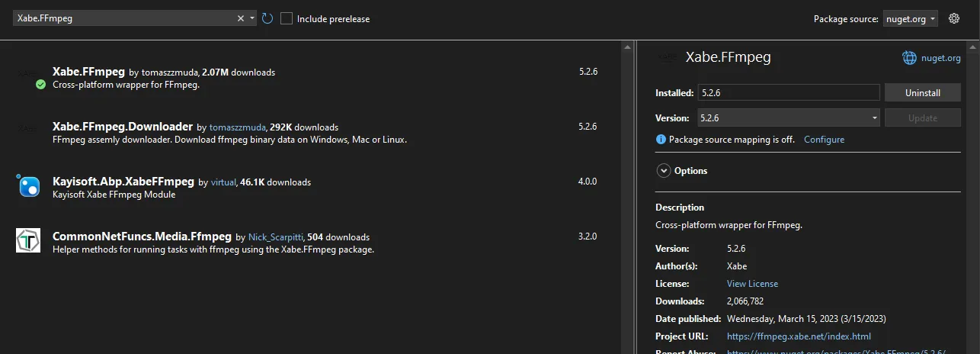This screenshot has height=354, width=980.
Task: Click the Kayisoft.Abp.XabeFFmpeg package icon
Action: 28,186
